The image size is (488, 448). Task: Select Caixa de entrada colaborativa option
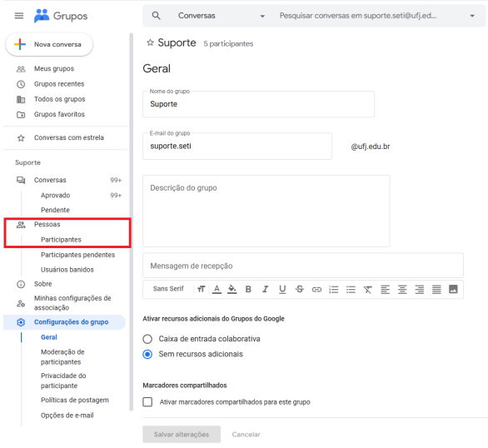[x=147, y=339]
